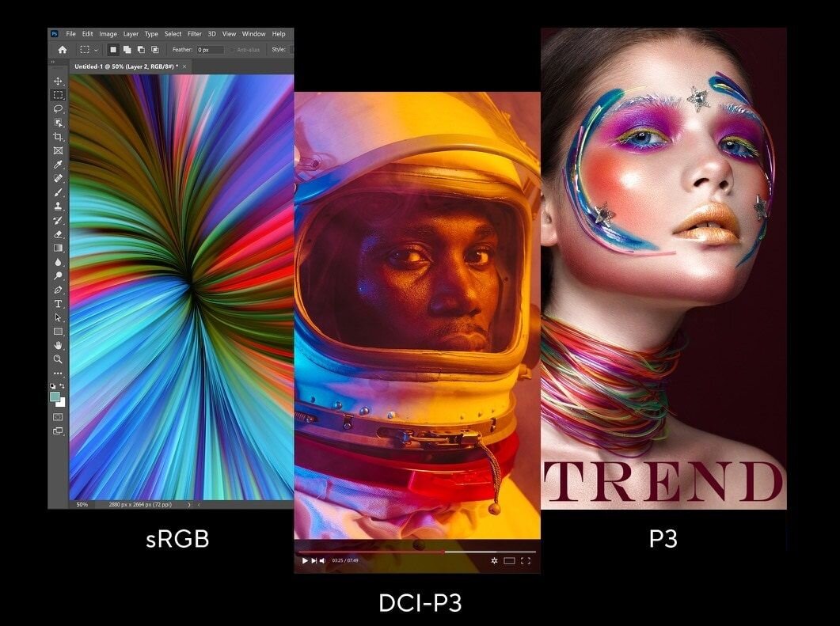
Task: Select the Zoom magnifier tool
Action: 58,359
